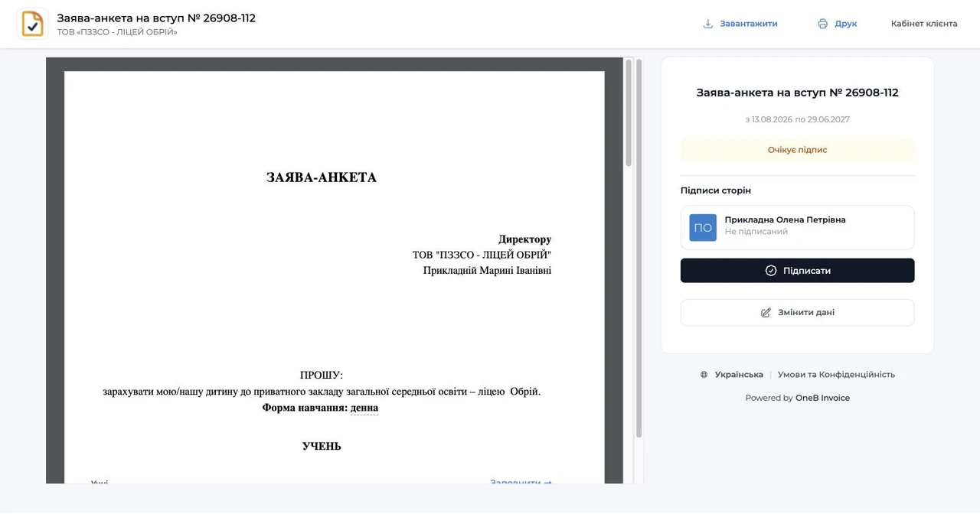Click the printer icon

click(x=823, y=24)
